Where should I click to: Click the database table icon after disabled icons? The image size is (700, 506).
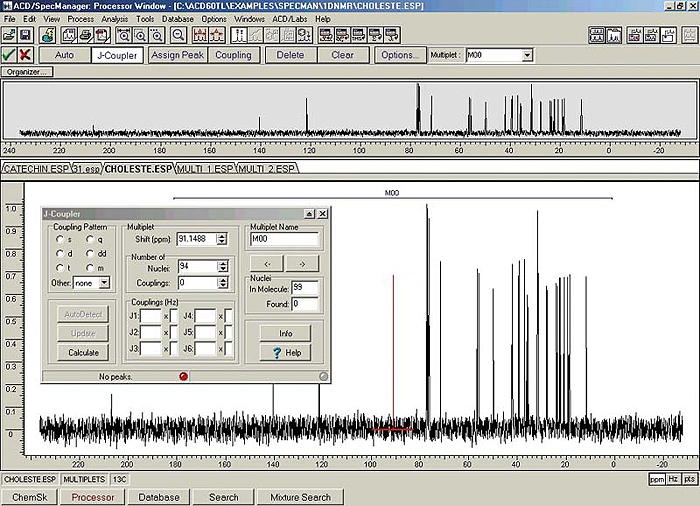point(304,35)
